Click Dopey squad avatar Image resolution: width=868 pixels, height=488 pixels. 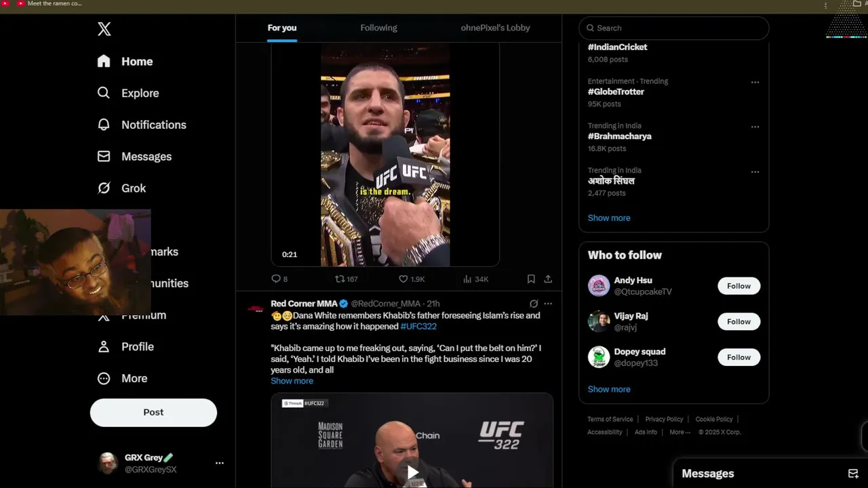pyautogui.click(x=599, y=357)
